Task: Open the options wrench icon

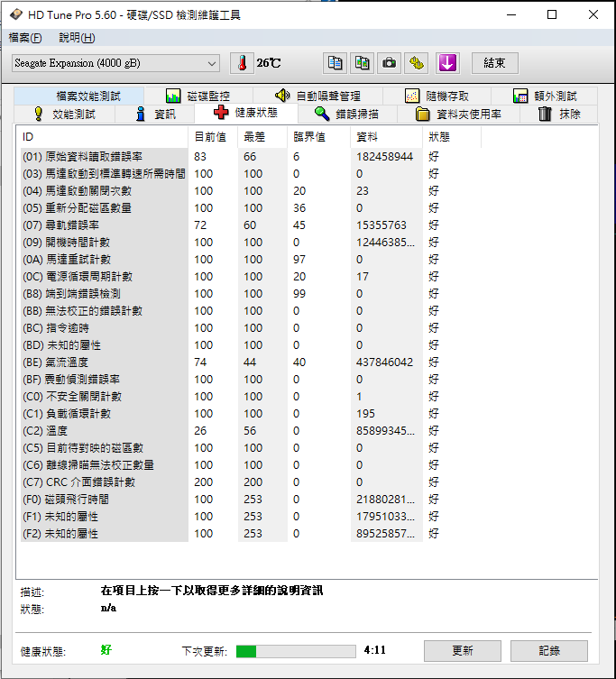Action: pyautogui.click(x=416, y=63)
